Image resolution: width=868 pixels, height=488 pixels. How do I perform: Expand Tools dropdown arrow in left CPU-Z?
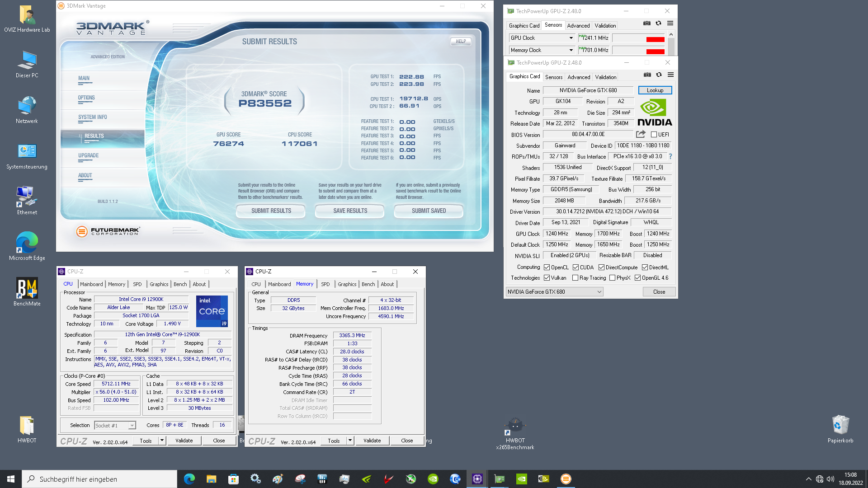pos(162,441)
